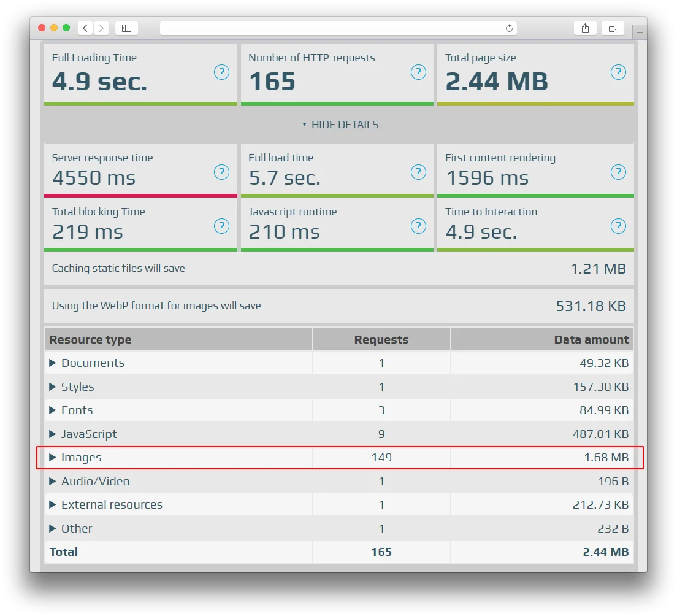This screenshot has height=616, width=677.
Task: Show all tabs overview in Safari
Action: [x=612, y=28]
